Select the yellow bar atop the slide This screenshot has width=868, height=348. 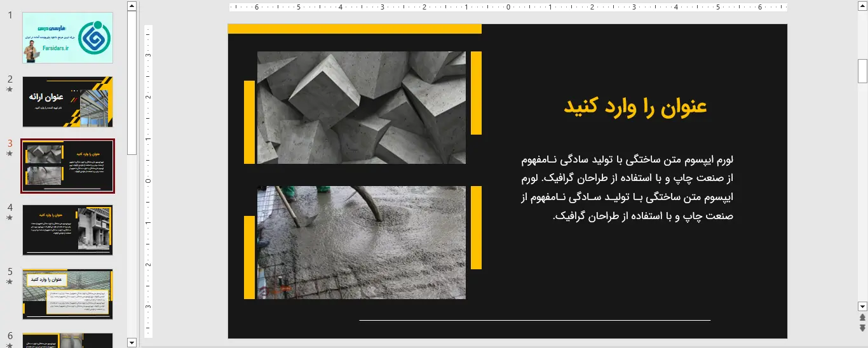pyautogui.click(x=355, y=29)
